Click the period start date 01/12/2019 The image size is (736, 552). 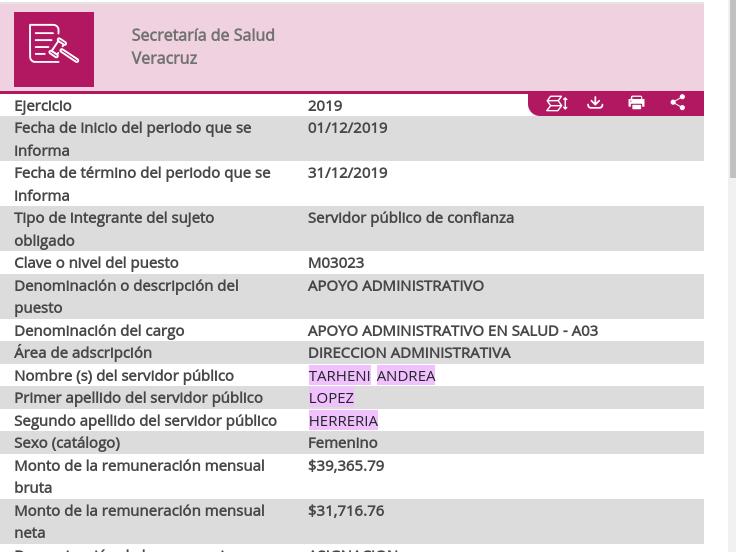(347, 128)
